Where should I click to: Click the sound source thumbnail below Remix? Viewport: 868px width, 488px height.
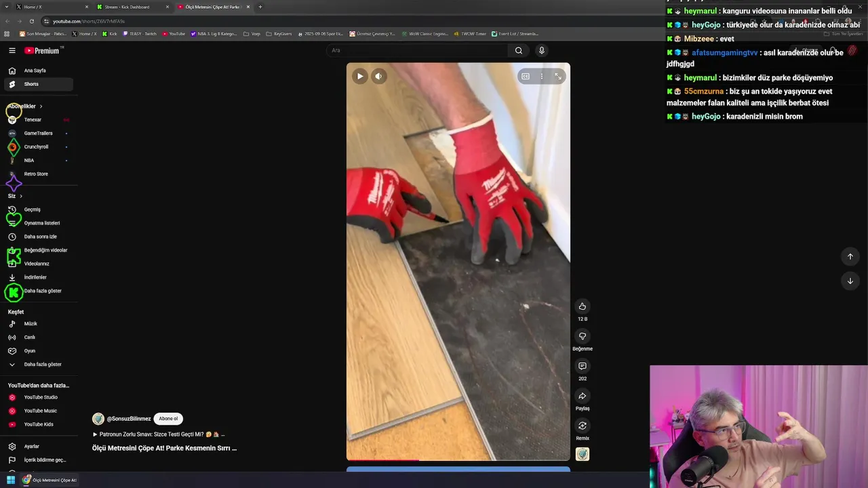583,454
